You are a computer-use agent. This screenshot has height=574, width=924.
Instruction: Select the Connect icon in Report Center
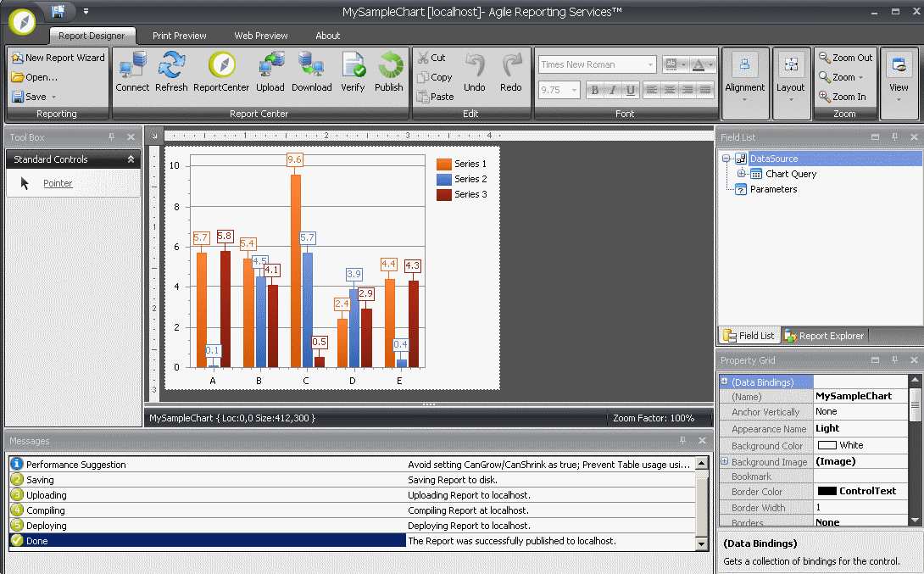pos(132,72)
